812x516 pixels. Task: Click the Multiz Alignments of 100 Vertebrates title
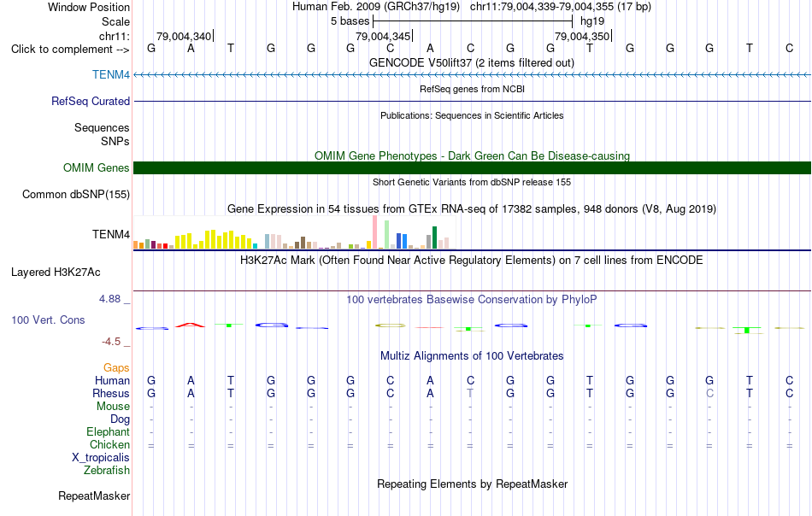click(472, 355)
